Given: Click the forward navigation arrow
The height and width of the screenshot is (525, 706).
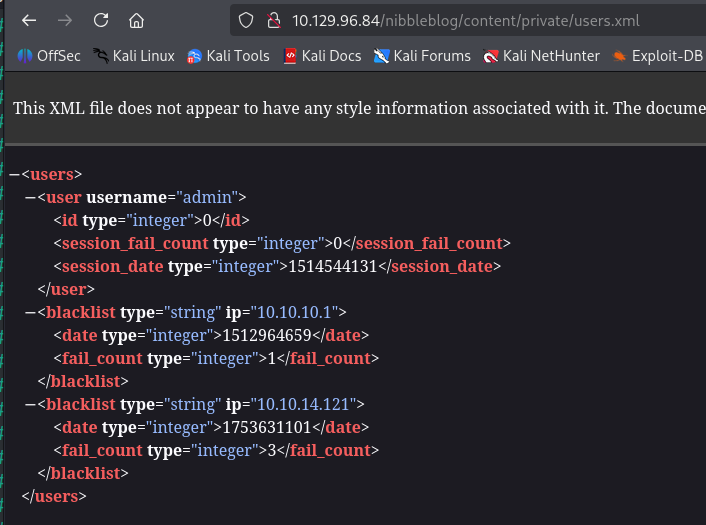Looking at the screenshot, I should pos(65,20).
